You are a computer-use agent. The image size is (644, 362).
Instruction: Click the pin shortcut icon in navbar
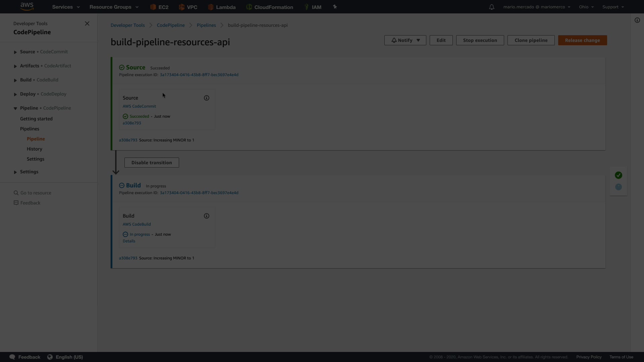pyautogui.click(x=335, y=7)
